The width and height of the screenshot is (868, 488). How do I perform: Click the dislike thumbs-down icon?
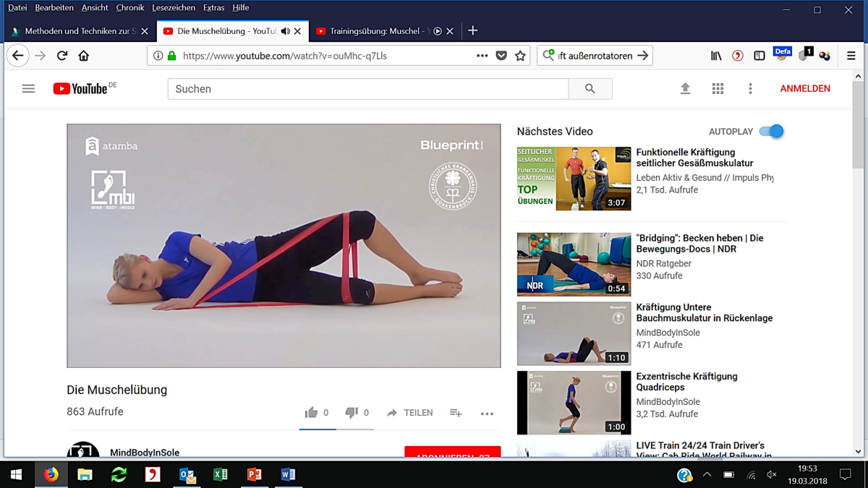(x=352, y=413)
